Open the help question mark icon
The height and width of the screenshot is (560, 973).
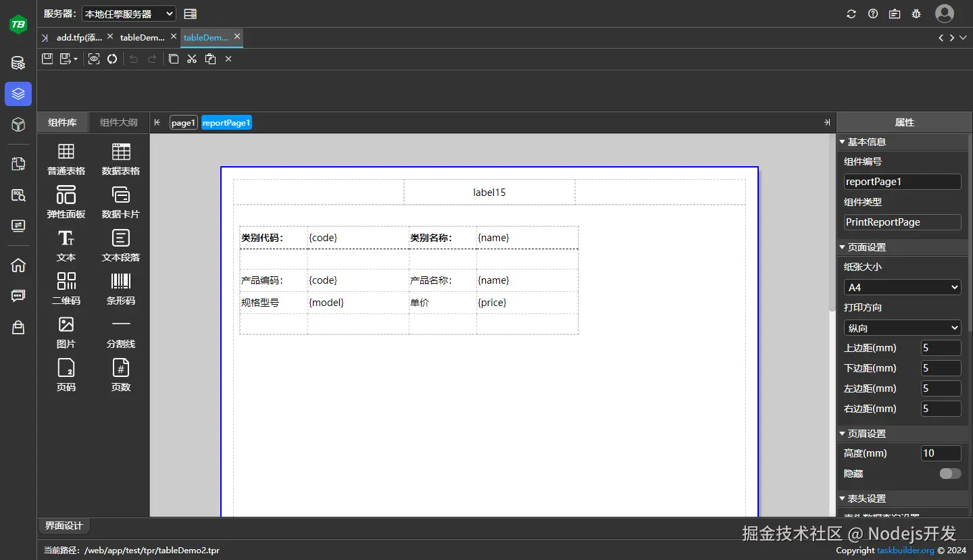873,14
